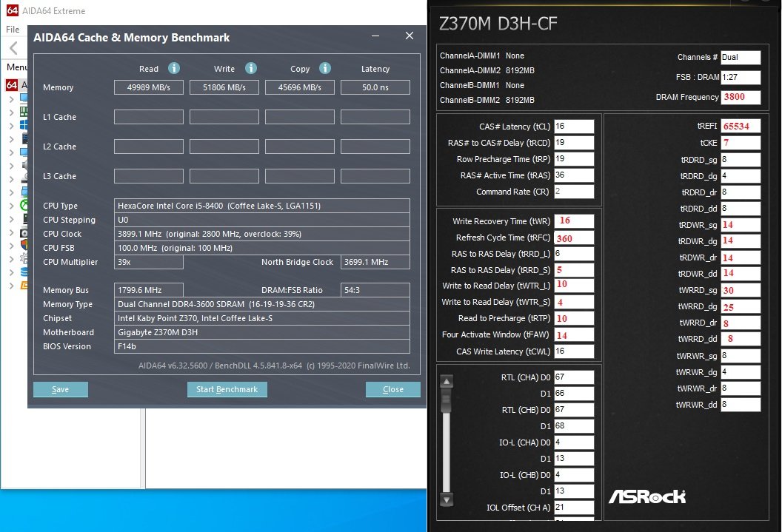Click the DRAM Frequency field showing 3800

pos(741,97)
